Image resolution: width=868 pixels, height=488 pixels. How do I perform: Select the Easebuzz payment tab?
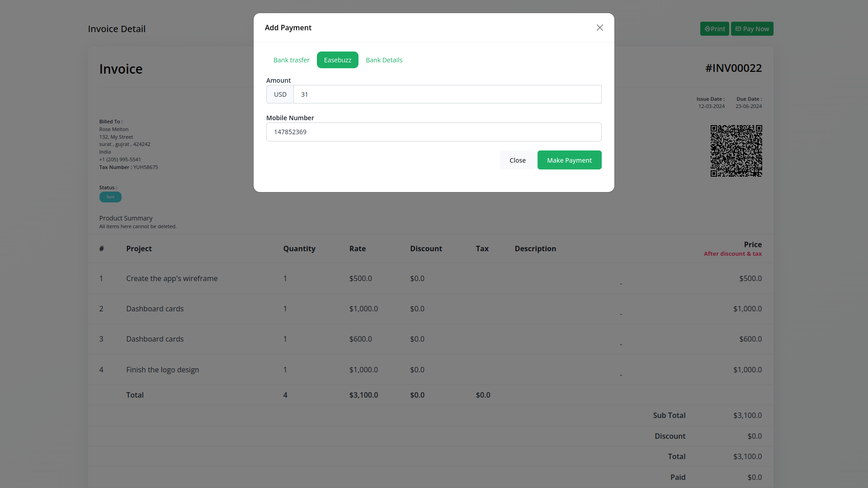pos(337,60)
